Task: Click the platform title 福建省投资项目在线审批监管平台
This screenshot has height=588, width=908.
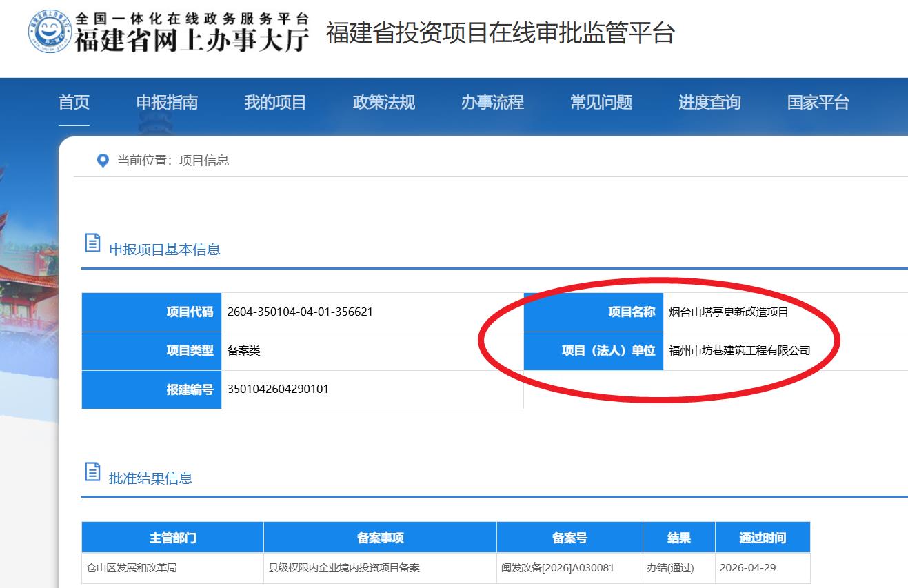Action: 500,33
